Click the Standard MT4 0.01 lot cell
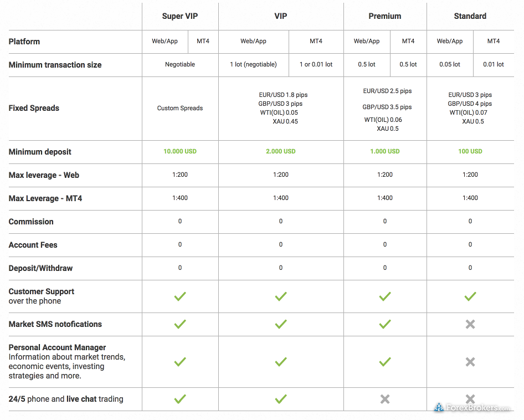 coord(493,64)
